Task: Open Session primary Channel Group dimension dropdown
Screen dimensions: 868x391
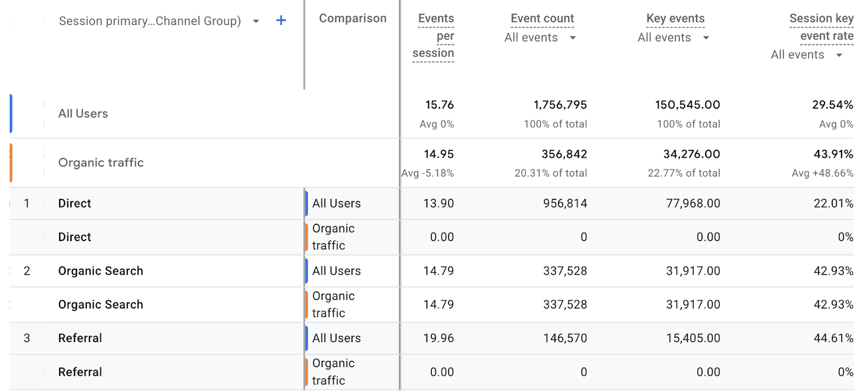Action: click(256, 21)
